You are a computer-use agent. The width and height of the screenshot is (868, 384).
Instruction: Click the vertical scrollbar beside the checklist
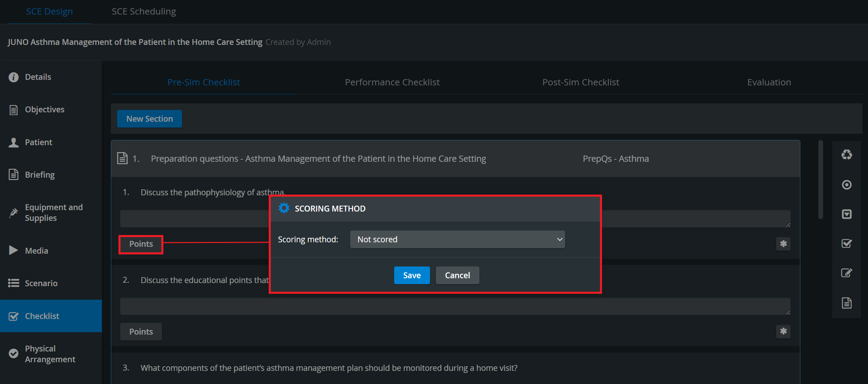pos(821,180)
